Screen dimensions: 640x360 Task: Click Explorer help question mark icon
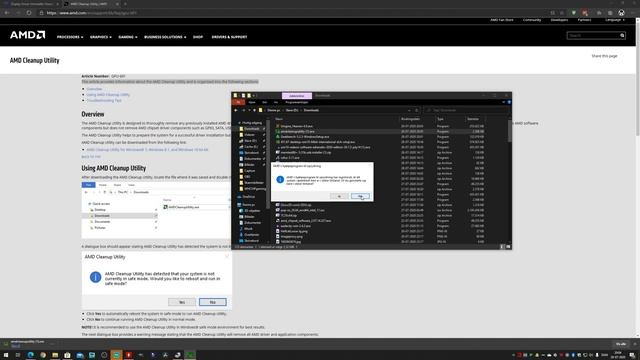509,102
